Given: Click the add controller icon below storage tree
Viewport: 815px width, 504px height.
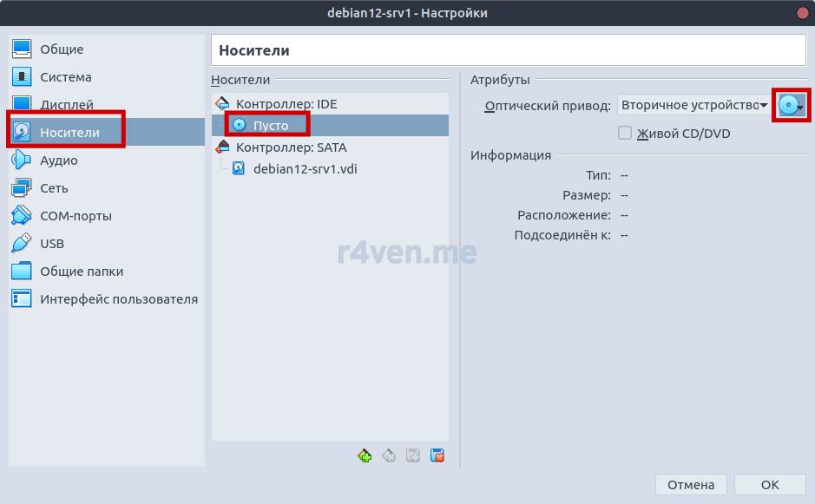Looking at the screenshot, I should (x=365, y=455).
